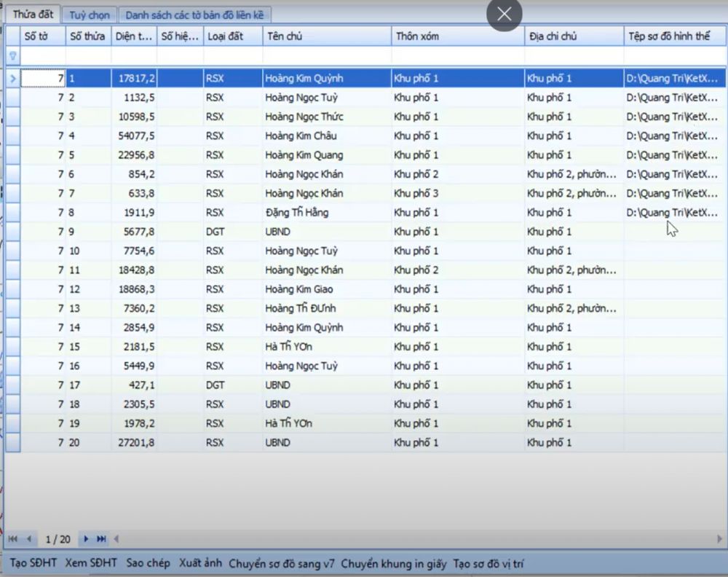Click the next record arrow
728x577 pixels.
pyautogui.click(x=86, y=539)
